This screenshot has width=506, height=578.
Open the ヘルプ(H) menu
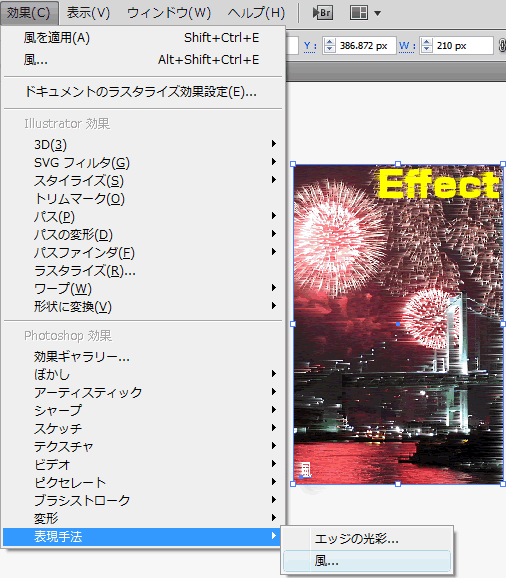257,13
